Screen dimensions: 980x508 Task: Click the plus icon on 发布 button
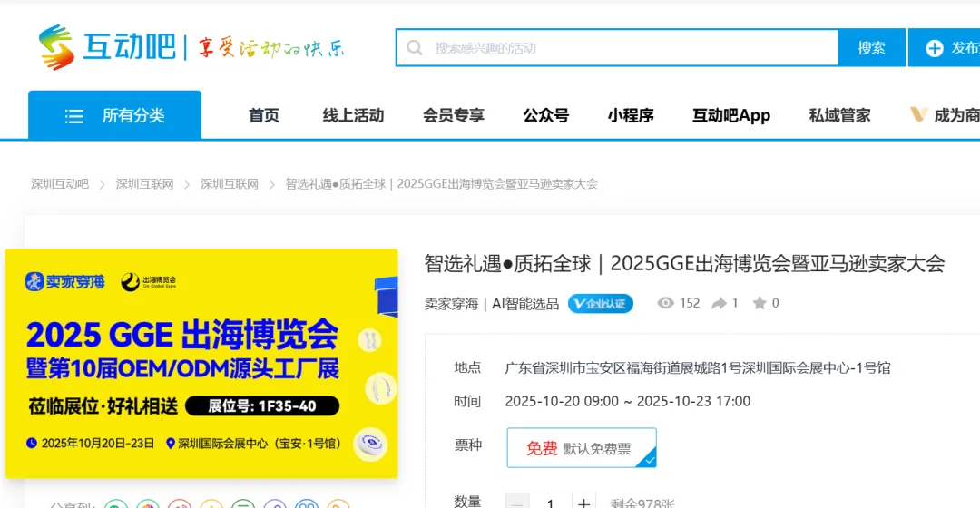tap(934, 48)
